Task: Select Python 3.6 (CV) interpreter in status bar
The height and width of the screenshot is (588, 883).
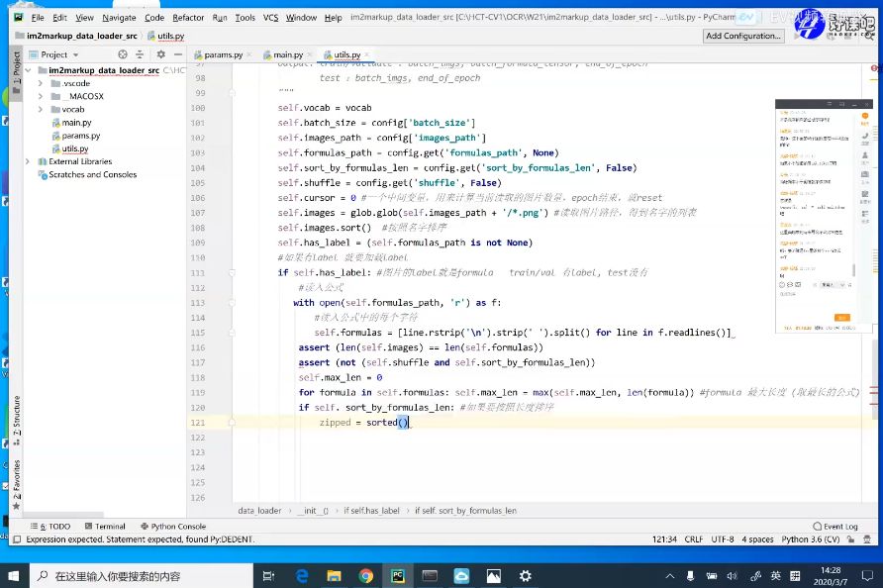Action: click(x=811, y=539)
